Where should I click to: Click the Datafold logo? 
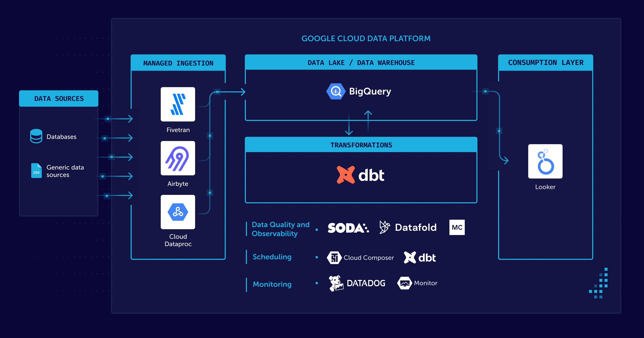(x=408, y=227)
